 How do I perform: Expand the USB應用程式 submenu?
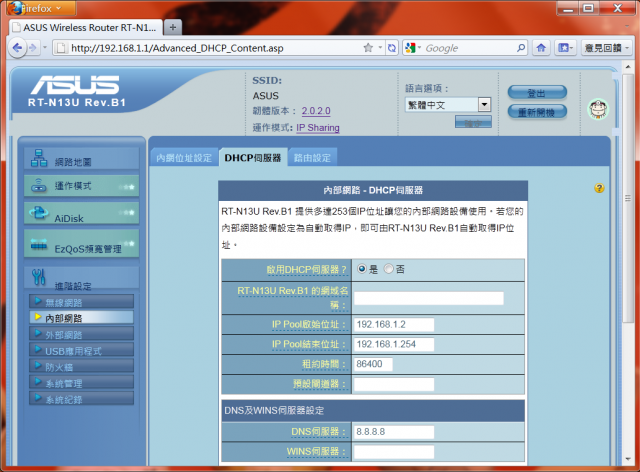coord(81,350)
